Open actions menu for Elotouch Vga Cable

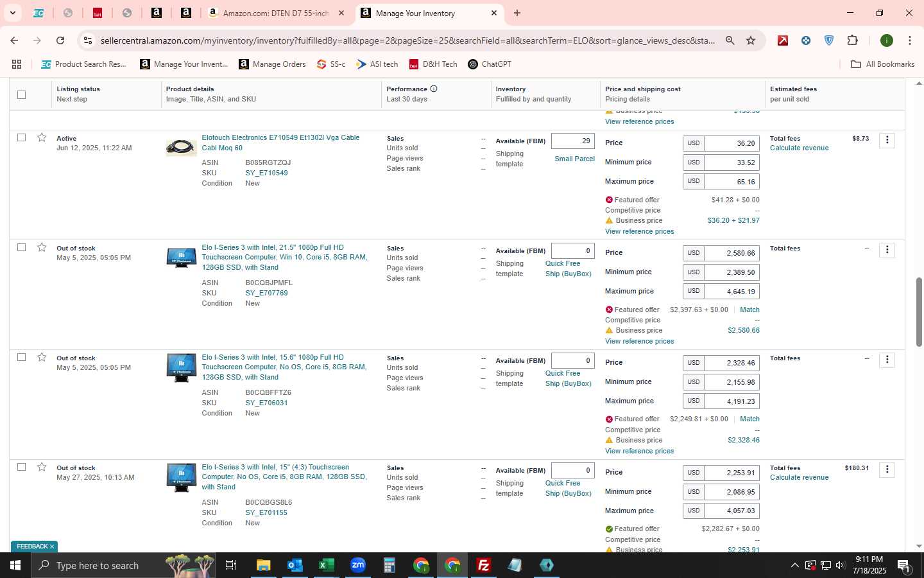tap(887, 140)
